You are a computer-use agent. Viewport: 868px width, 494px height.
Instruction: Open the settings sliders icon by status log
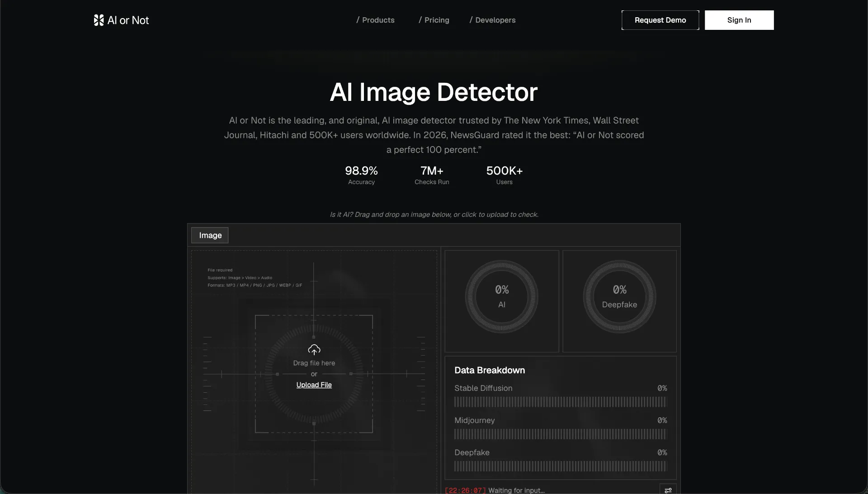point(668,490)
